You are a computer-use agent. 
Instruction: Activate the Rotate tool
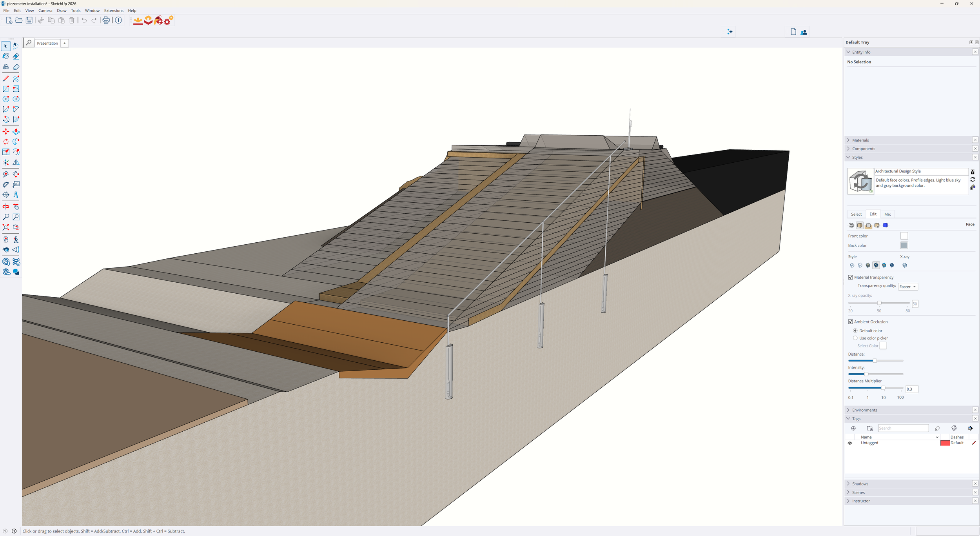pos(6,142)
